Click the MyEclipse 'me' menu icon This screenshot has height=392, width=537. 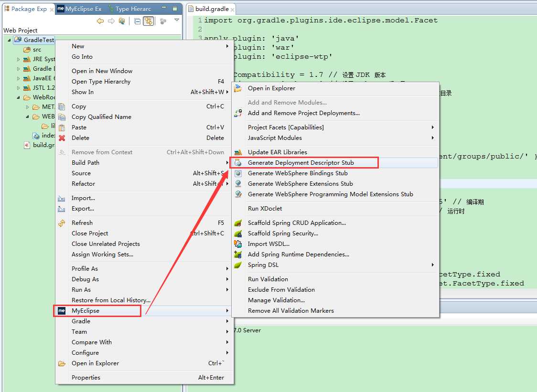(62, 310)
